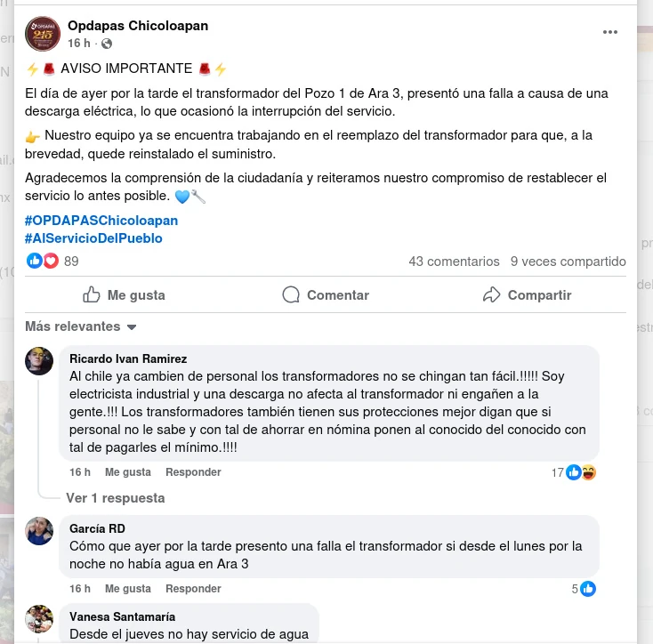Click García RD's profile avatar

pyautogui.click(x=39, y=531)
